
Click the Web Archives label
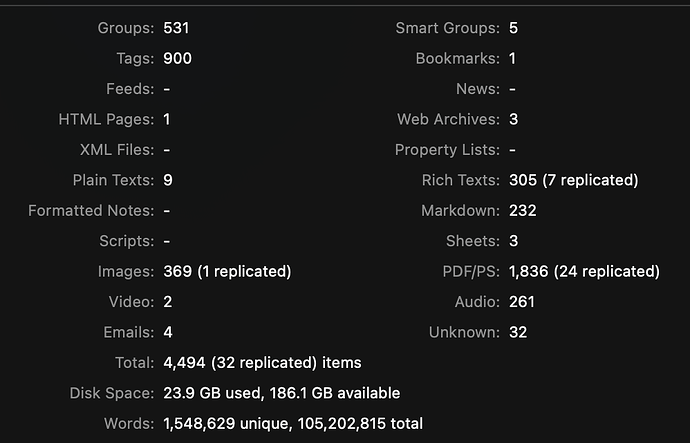(x=448, y=119)
